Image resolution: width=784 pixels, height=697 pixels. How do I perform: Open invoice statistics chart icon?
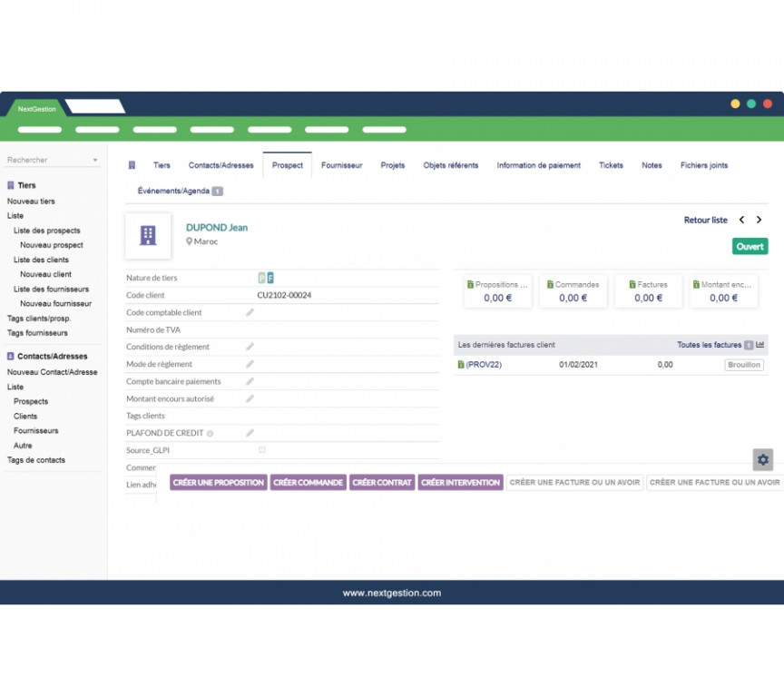click(760, 345)
